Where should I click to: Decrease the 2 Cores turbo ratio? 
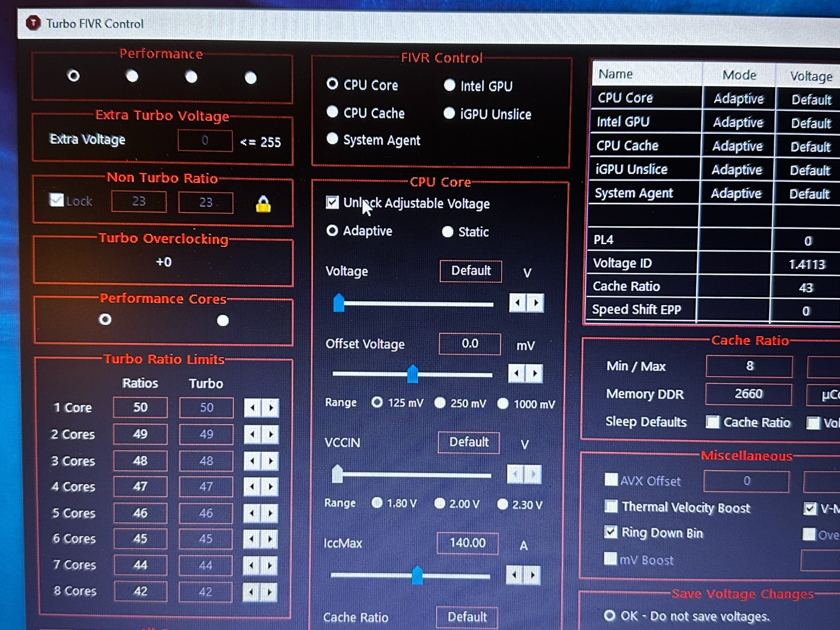[x=253, y=434]
